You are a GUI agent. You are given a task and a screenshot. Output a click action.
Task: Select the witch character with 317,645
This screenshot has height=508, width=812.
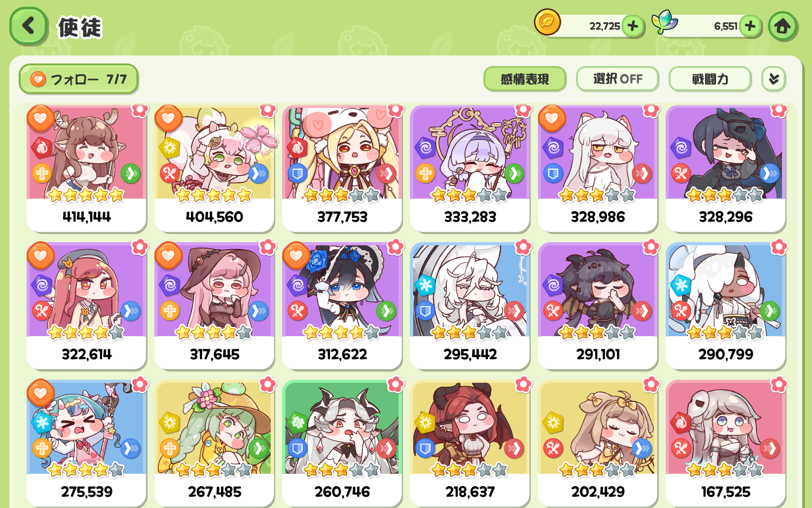[x=214, y=306]
